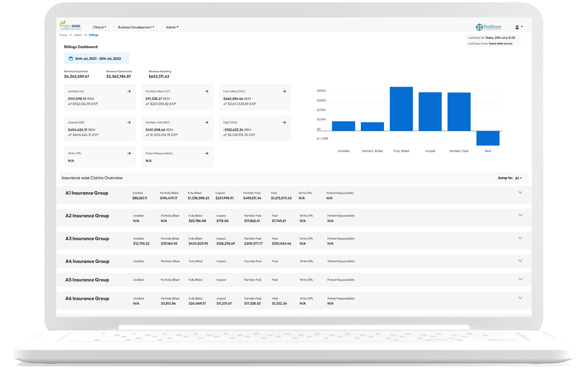Click the Admin breadcrumb link
Viewport: 588px width, 368px height.
coord(78,35)
